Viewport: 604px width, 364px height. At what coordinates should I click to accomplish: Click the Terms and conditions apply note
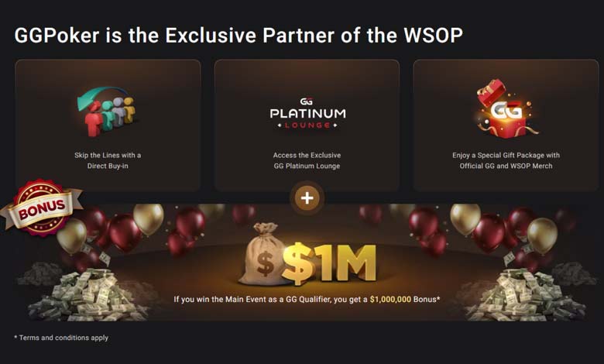pos(62,338)
